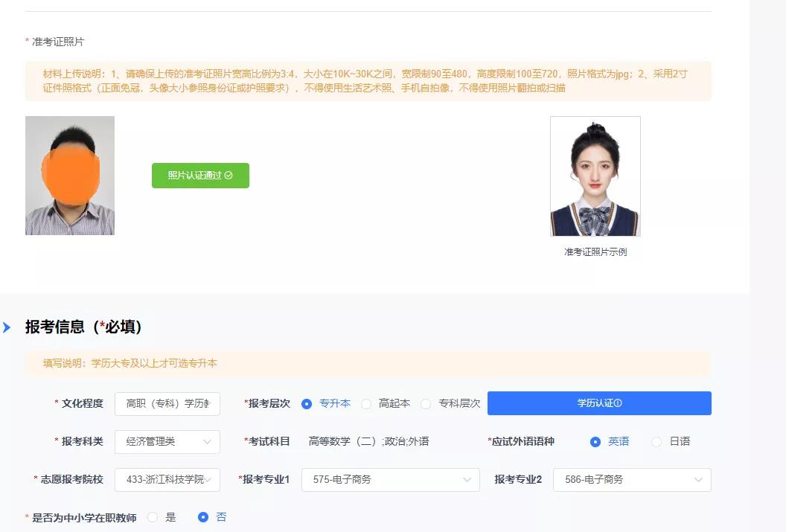This screenshot has width=786, height=532.
Task: Select 英语 as the foreign language
Action: click(596, 441)
